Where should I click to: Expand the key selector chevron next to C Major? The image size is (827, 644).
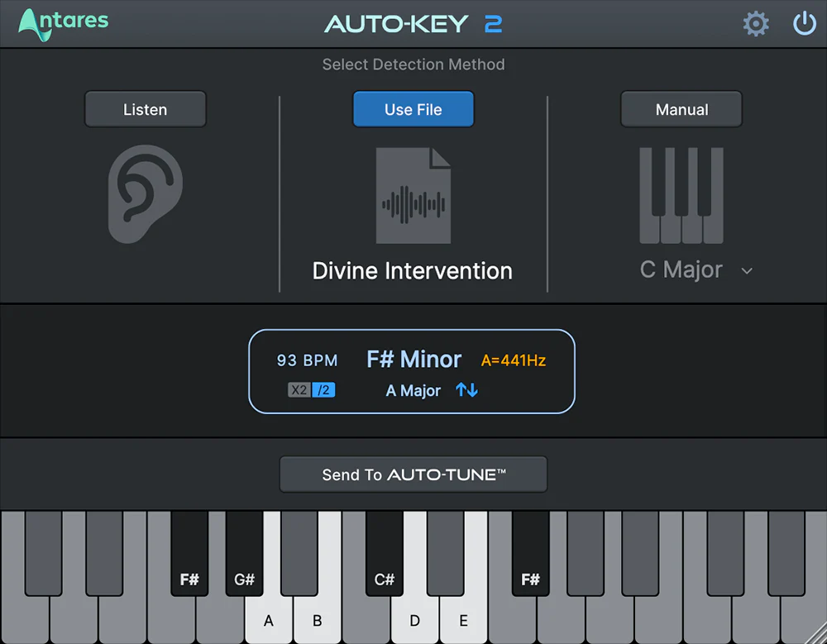coord(747,271)
